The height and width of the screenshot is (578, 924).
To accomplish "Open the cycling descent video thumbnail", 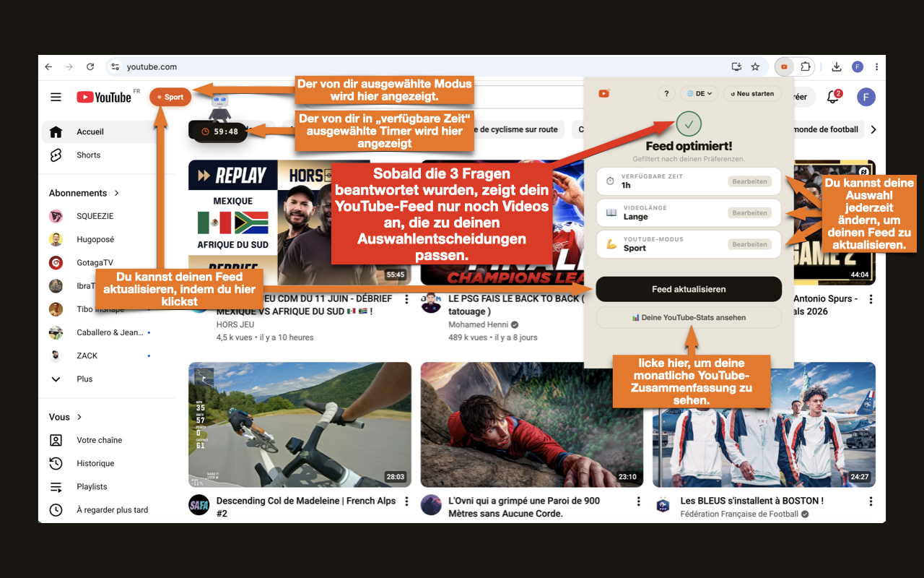I will 300,425.
